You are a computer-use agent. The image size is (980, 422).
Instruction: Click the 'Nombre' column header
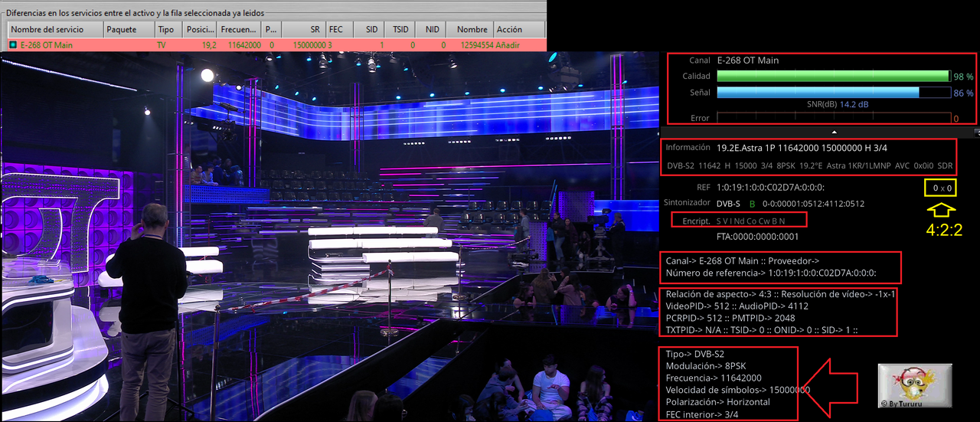point(470,29)
